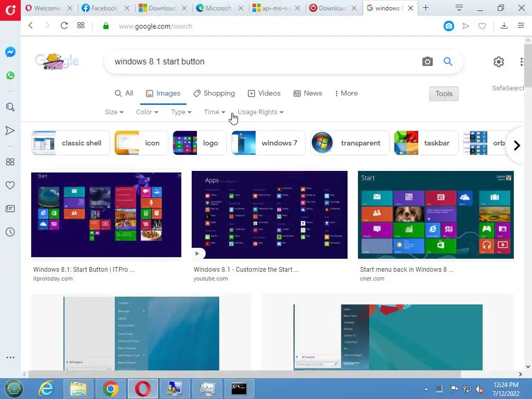This screenshot has width=532, height=399.
Task: Click the horizontal scrollbar at page bottom
Action: click(x=244, y=374)
